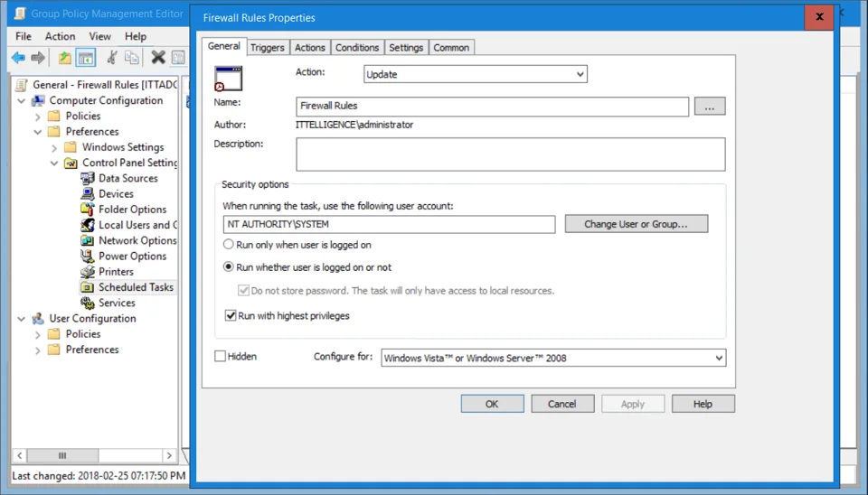The image size is (868, 495).
Task: Click the Back arrow toolbar icon
Action: tap(18, 58)
